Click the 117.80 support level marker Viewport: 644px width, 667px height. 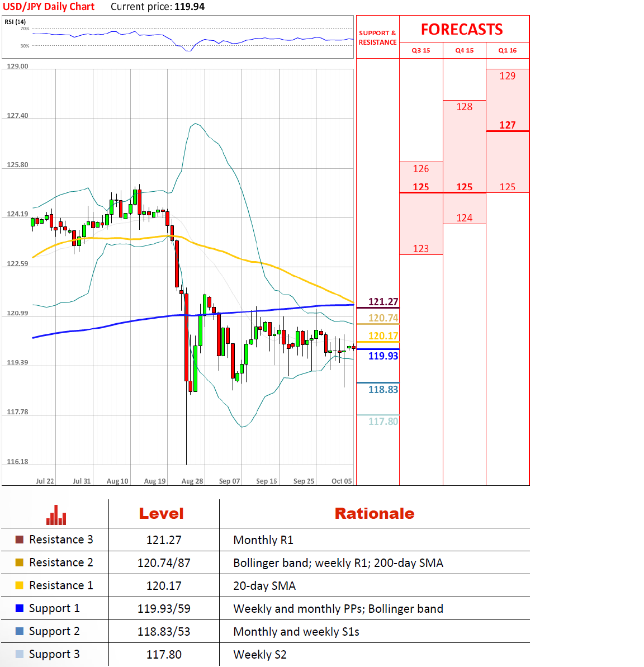point(383,422)
